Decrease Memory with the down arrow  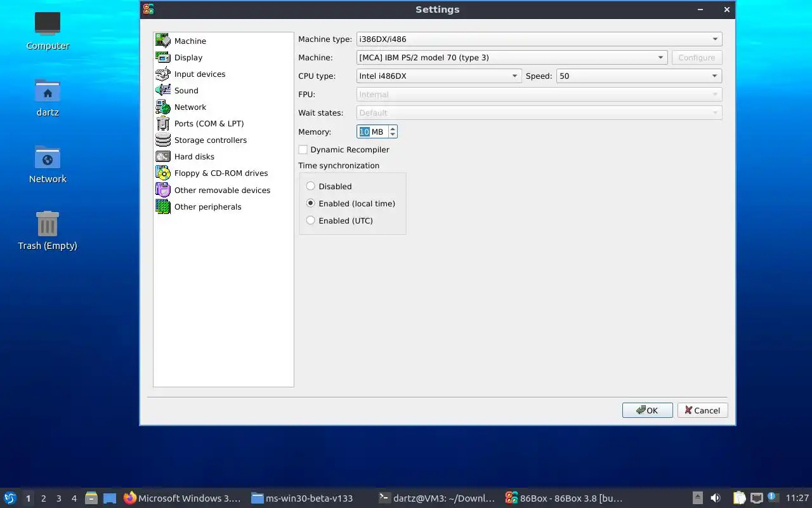pos(393,135)
